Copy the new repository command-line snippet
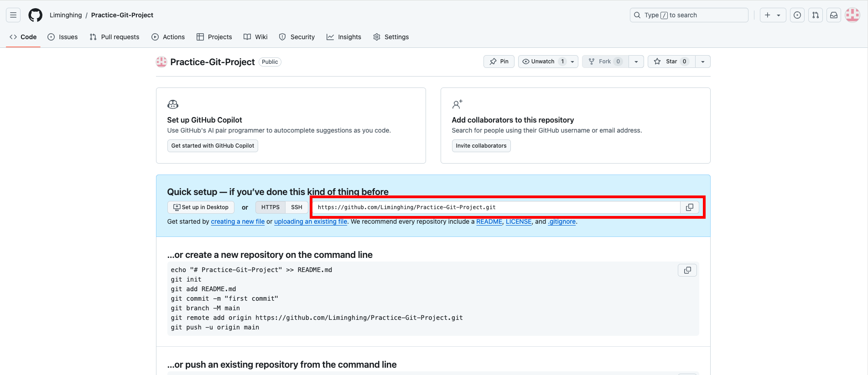This screenshot has height=375, width=868. coord(687,270)
